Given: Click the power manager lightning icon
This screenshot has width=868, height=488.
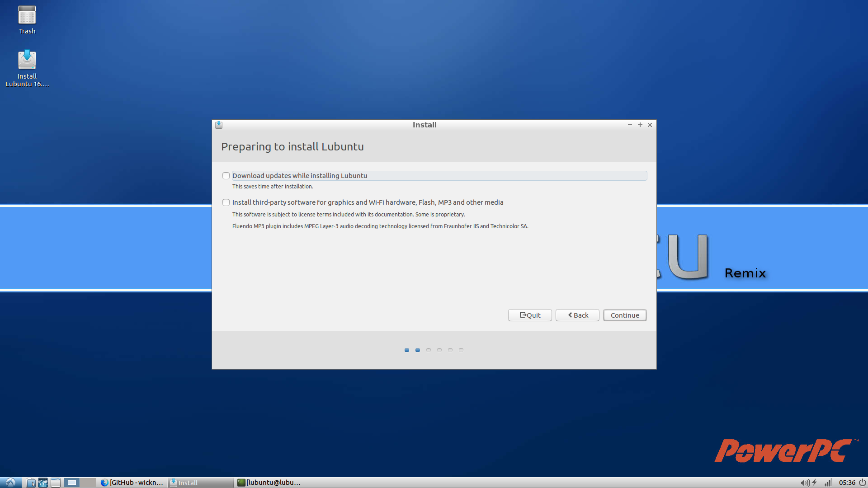Looking at the screenshot, I should 814,483.
